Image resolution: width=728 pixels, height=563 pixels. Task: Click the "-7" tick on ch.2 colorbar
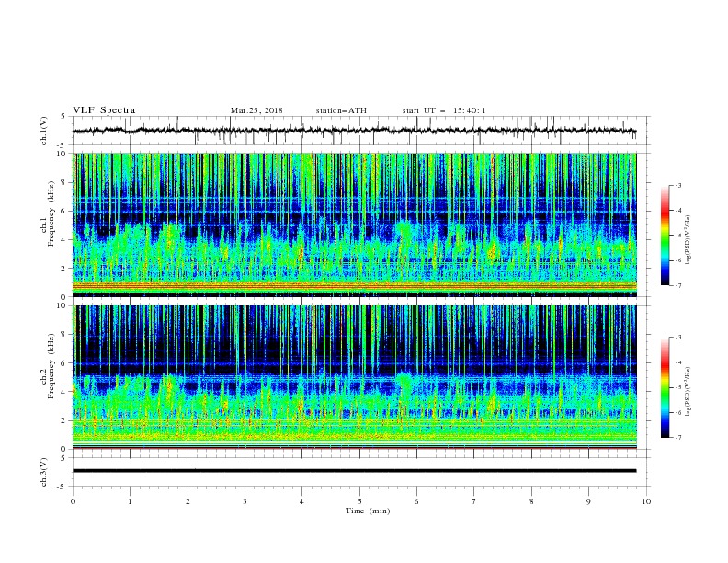(x=677, y=438)
